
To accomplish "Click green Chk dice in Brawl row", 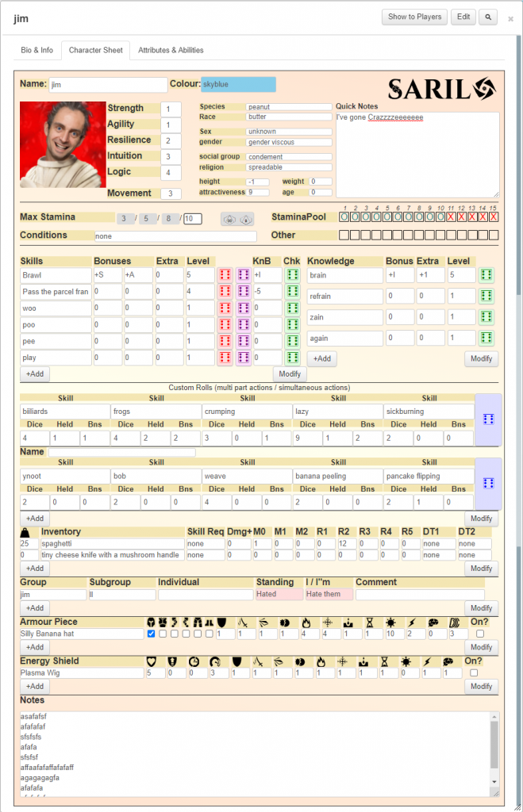I will 292,275.
